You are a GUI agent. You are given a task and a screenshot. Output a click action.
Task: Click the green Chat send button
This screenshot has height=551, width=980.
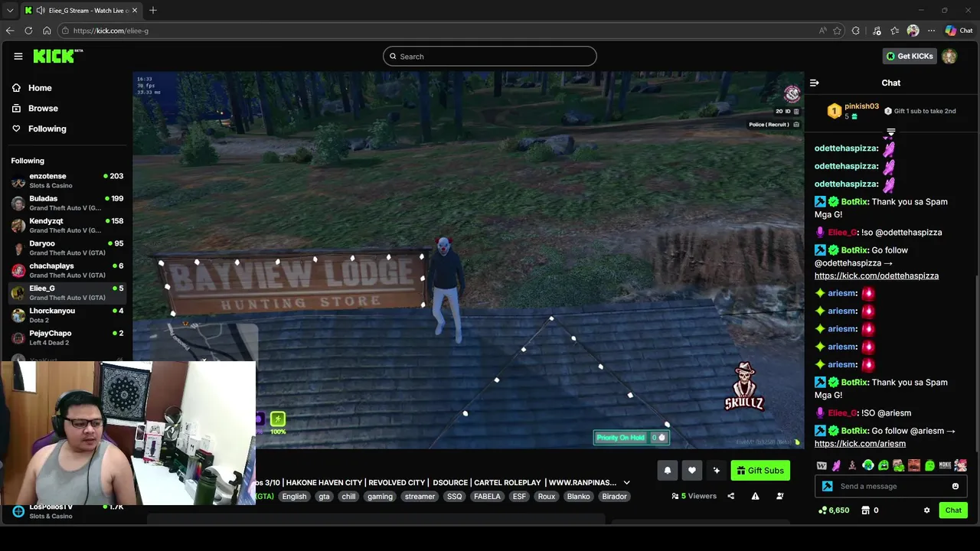[953, 510]
